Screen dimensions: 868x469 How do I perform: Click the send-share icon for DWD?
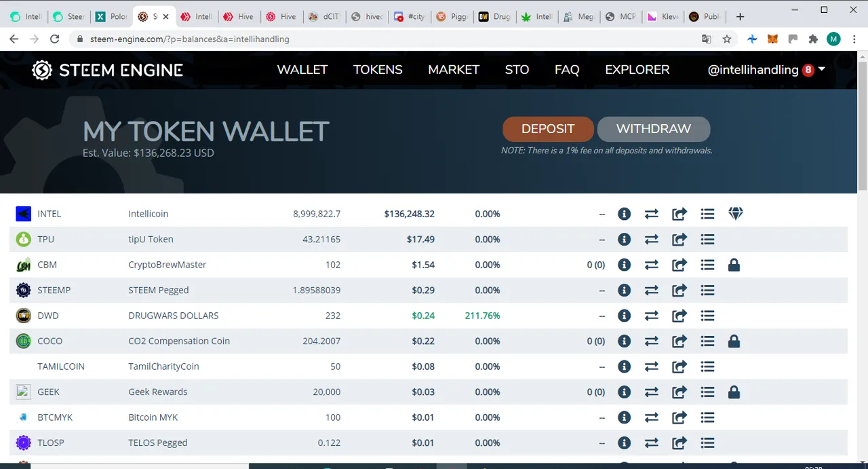point(679,316)
